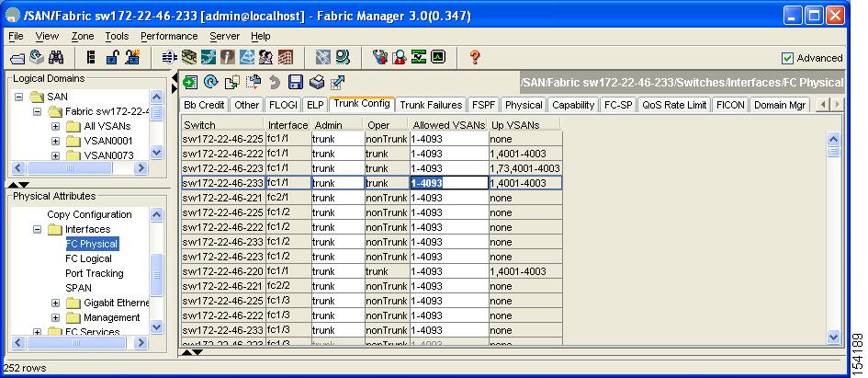The height and width of the screenshot is (378, 868).
Task: Collapse the SAN tree node
Action: [18, 97]
